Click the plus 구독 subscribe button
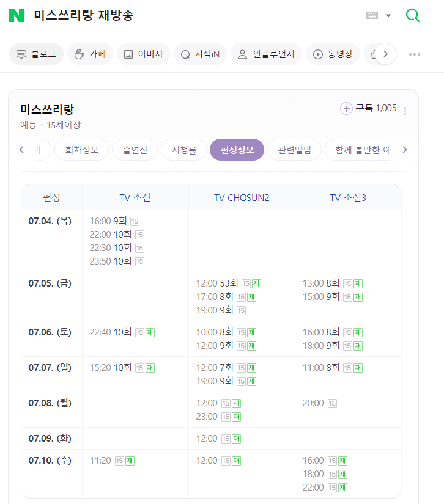The height and width of the screenshot is (504, 444). (x=368, y=108)
